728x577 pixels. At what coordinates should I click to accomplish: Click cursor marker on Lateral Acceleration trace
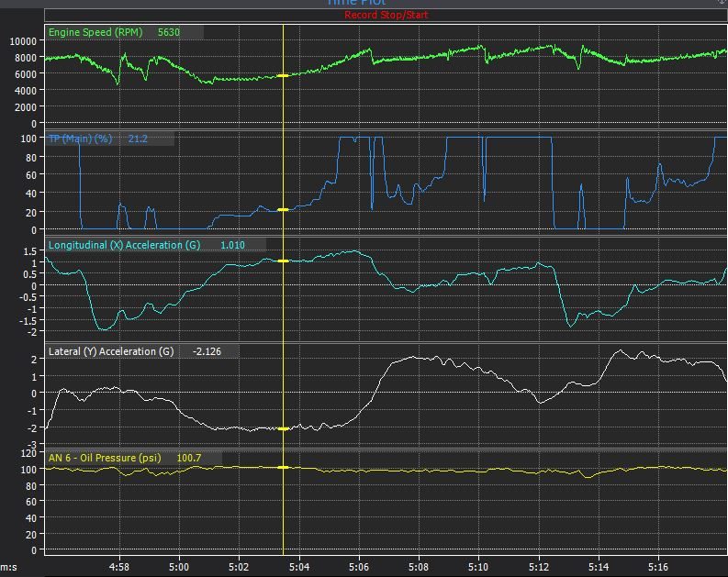click(283, 428)
